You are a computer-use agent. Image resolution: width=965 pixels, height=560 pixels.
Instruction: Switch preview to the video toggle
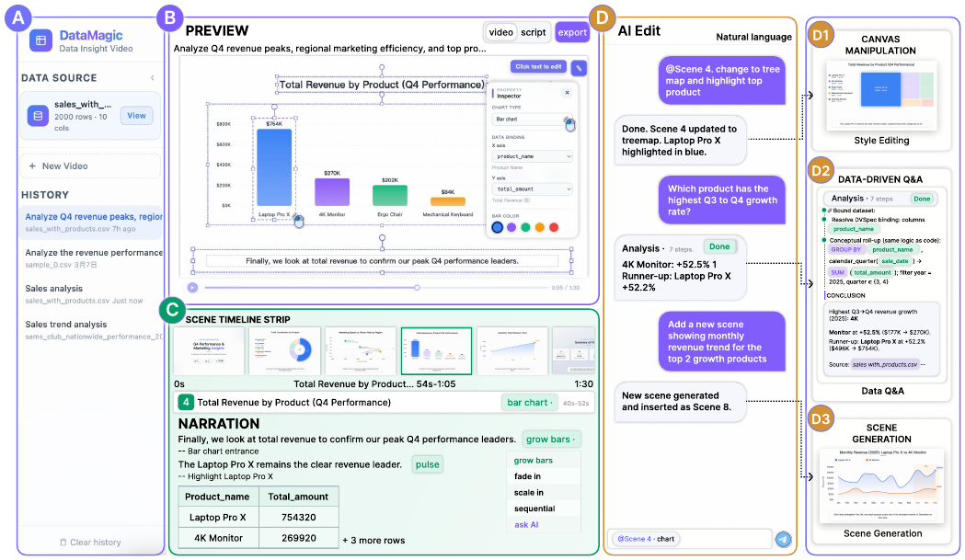click(x=501, y=32)
